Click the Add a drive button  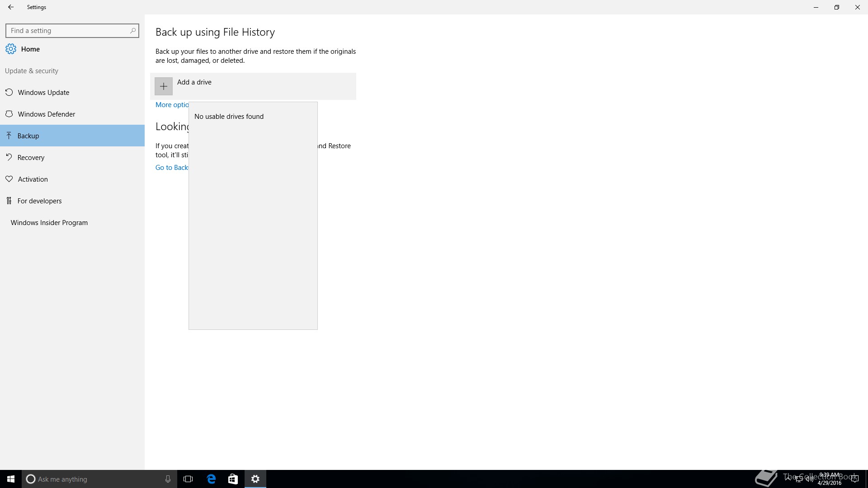pyautogui.click(x=253, y=86)
